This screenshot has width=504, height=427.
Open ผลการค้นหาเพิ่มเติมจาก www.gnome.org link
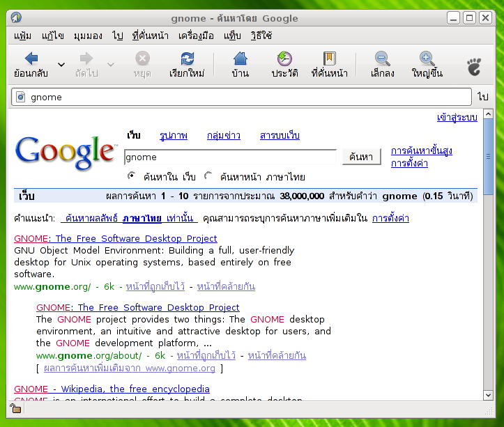tap(130, 368)
